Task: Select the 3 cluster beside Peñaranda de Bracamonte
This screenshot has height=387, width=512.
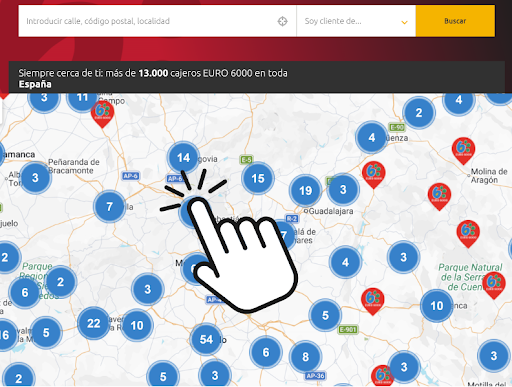Action: pos(35,178)
